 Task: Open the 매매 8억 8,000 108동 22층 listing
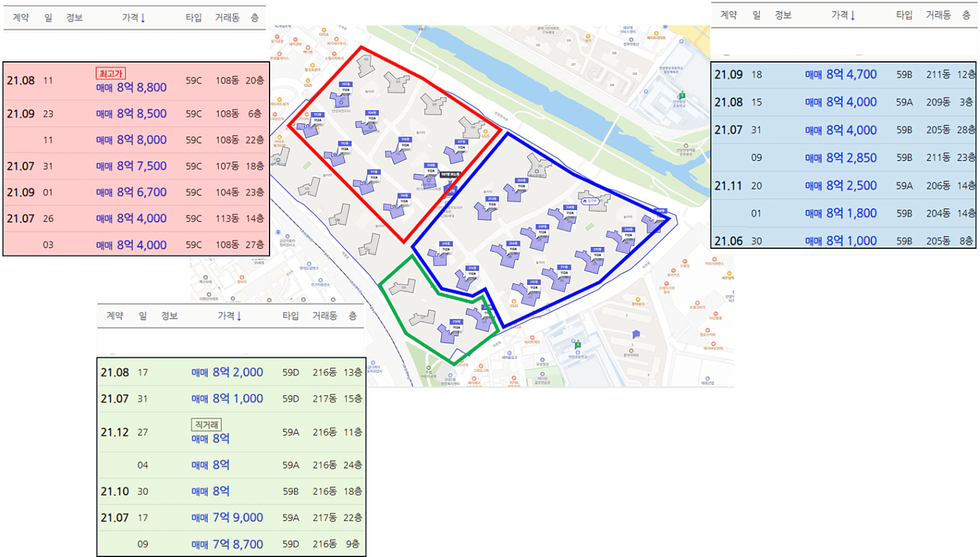pos(136,140)
